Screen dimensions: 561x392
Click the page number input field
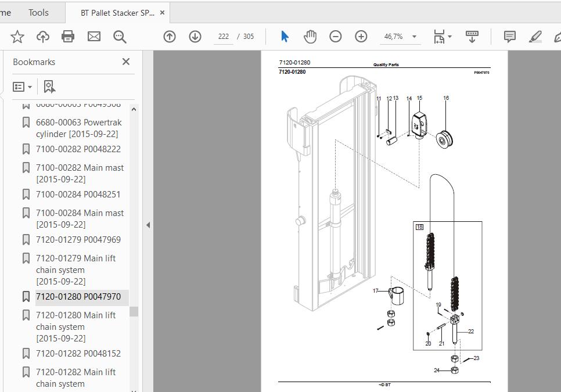coord(223,37)
